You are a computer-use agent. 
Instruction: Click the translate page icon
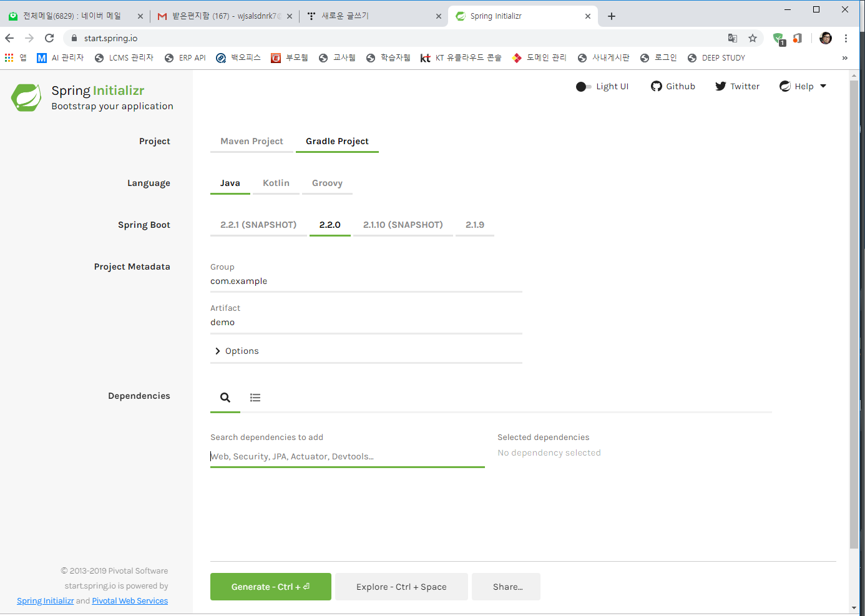733,38
